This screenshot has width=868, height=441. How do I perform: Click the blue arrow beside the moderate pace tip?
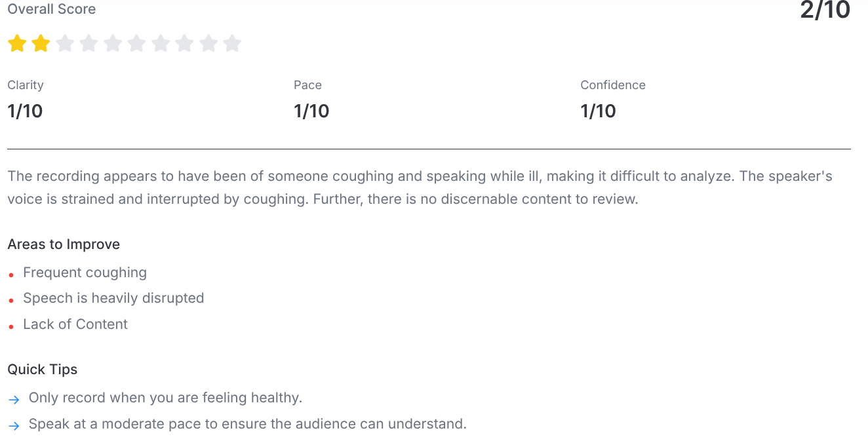coord(14,425)
